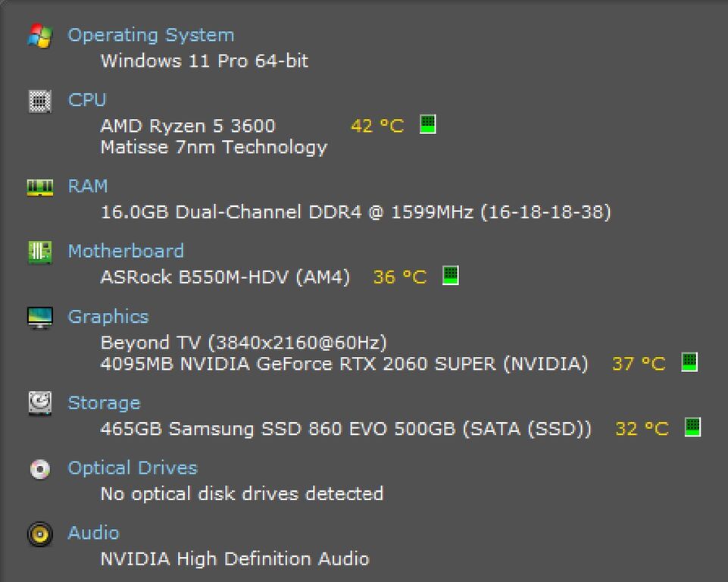
Task: Open the Optical Drives section heading
Action: click(x=133, y=468)
